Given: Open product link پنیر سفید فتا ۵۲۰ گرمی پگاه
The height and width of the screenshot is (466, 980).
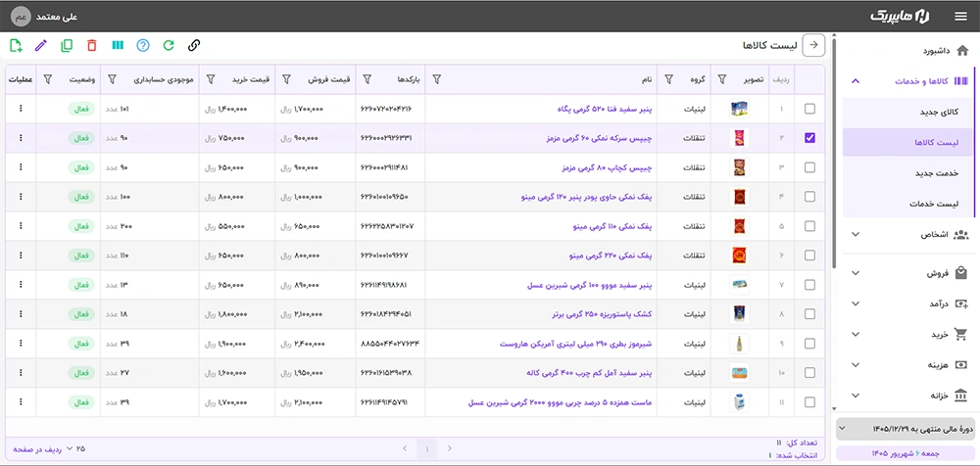Looking at the screenshot, I should pyautogui.click(x=604, y=109).
